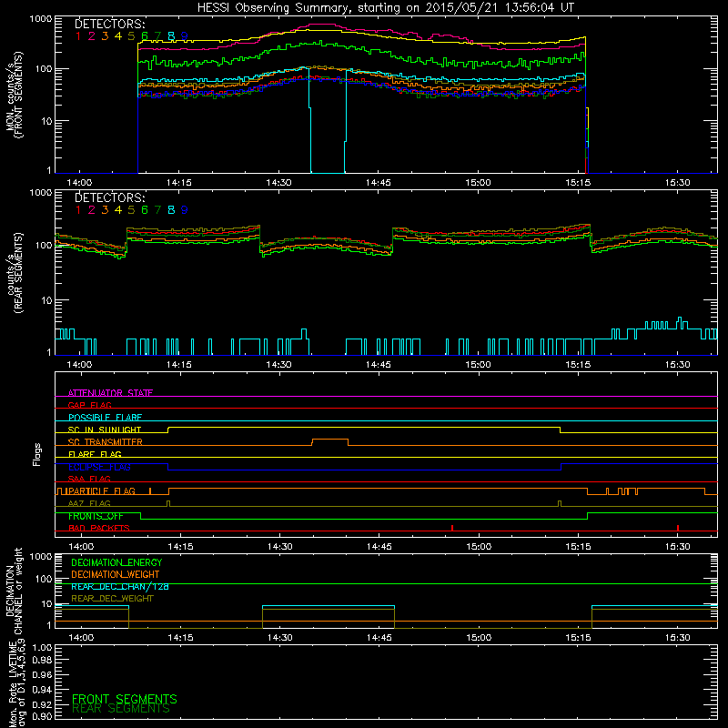Click the 10 tick of rear segments plot

coord(46,300)
